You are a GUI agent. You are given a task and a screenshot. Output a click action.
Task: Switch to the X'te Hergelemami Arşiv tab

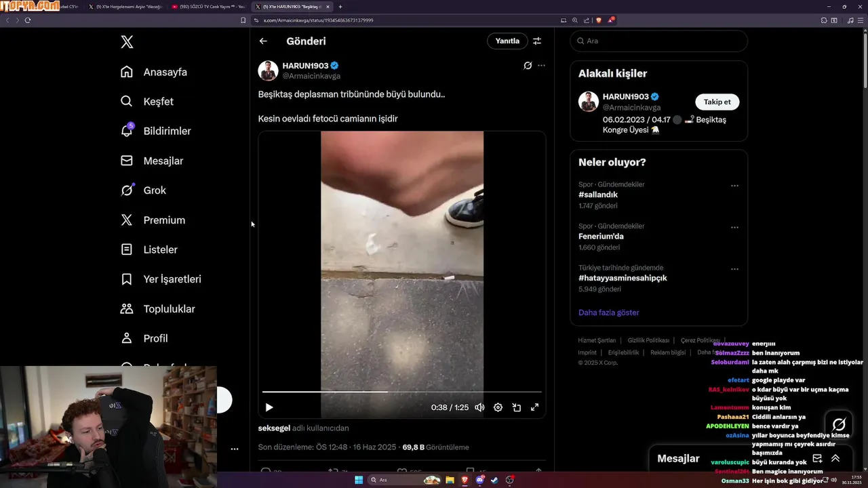point(126,6)
